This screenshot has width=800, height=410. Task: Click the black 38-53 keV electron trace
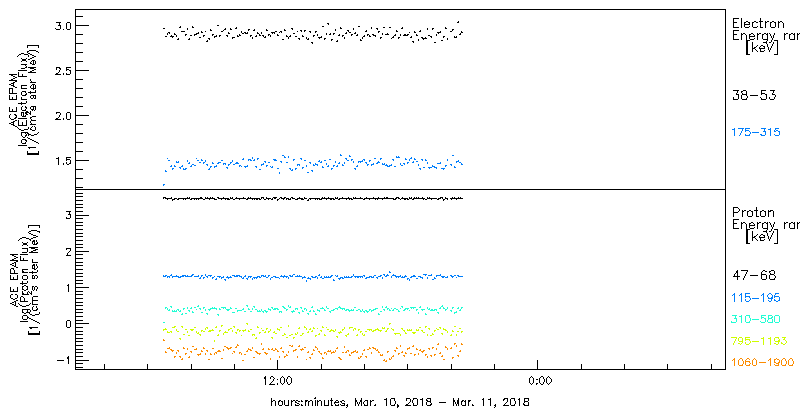(312, 33)
